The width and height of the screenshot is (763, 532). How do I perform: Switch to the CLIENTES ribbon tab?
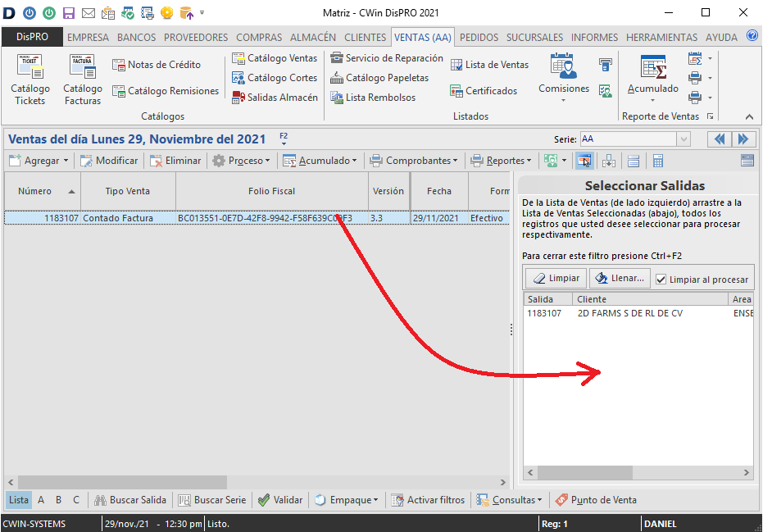(365, 37)
